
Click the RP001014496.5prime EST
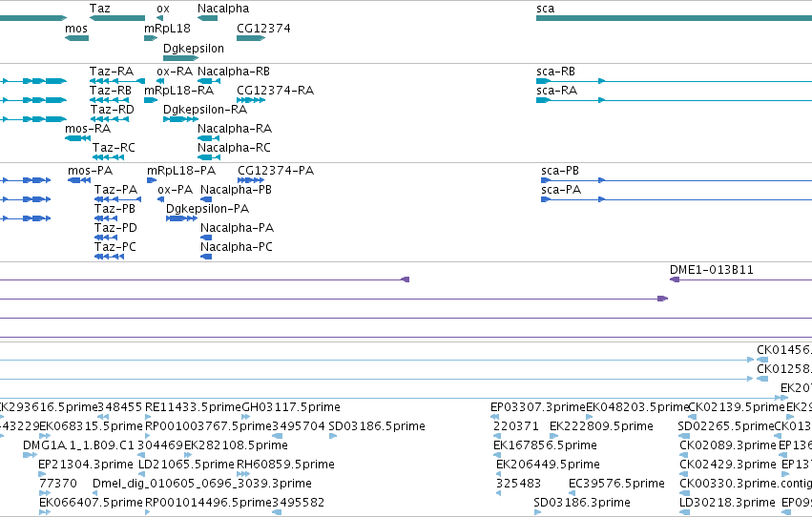coord(148,512)
